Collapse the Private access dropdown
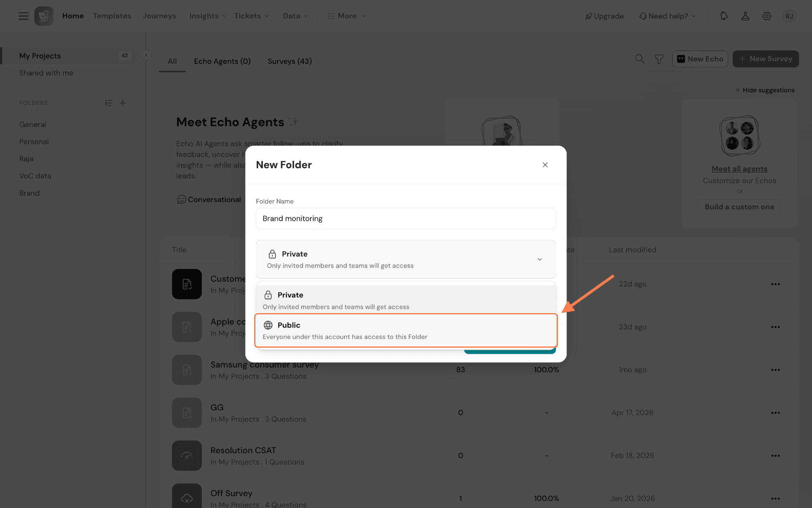The image size is (812, 508). pyautogui.click(x=406, y=259)
